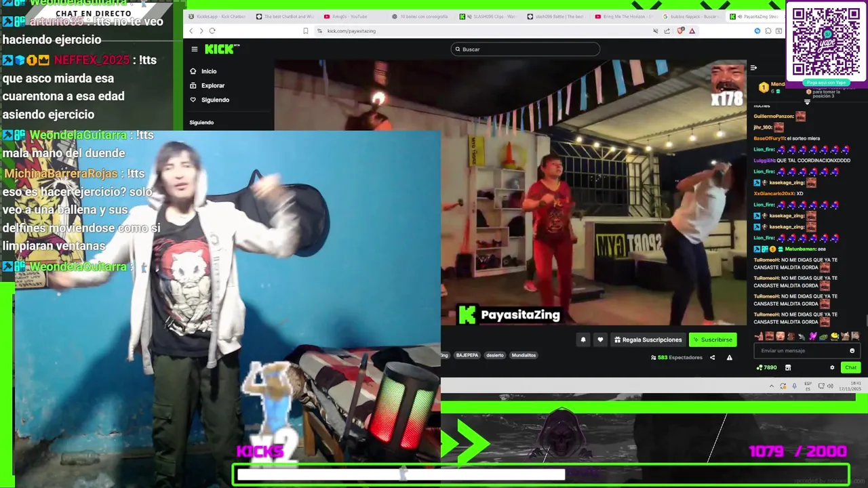868x488 pixels.
Task: Show hidden tray icons
Action: coord(771,386)
